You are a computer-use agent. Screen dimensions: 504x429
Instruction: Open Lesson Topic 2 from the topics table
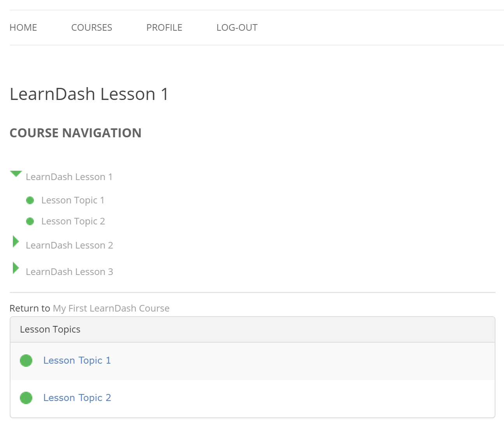click(77, 397)
